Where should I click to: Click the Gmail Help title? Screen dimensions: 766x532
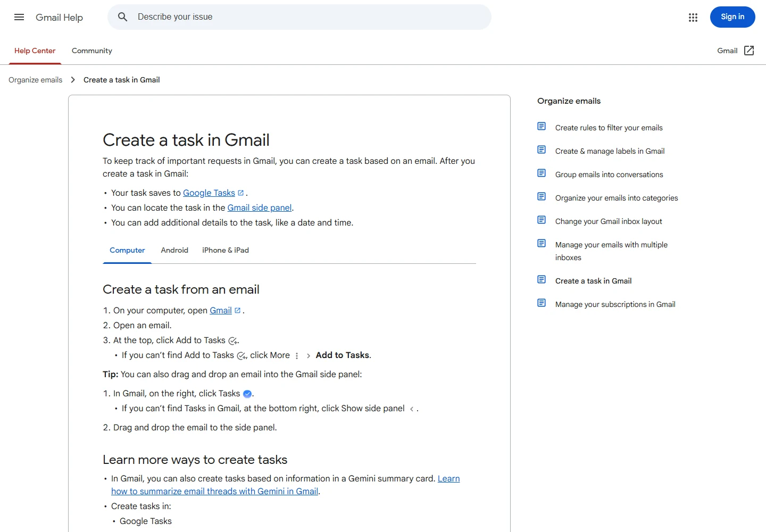[59, 17]
